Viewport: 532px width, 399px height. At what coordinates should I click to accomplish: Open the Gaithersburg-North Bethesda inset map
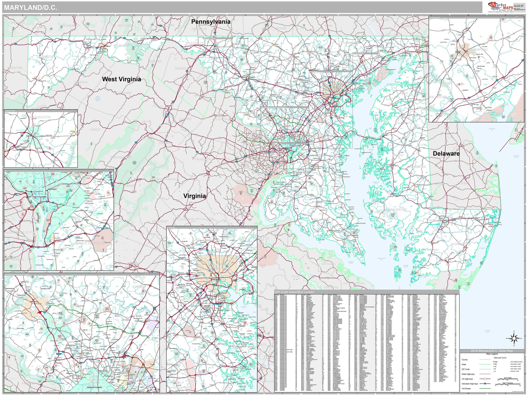(x=81, y=333)
